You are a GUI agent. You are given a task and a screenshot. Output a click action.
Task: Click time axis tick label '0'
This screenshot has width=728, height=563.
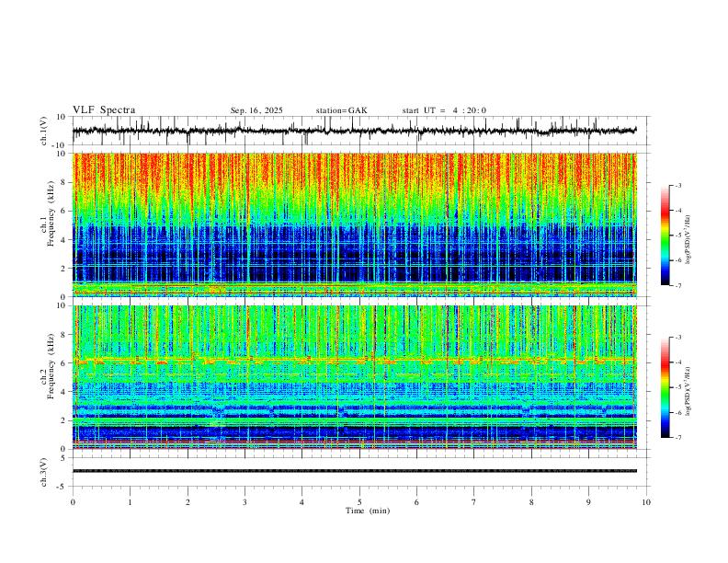pyautogui.click(x=73, y=502)
